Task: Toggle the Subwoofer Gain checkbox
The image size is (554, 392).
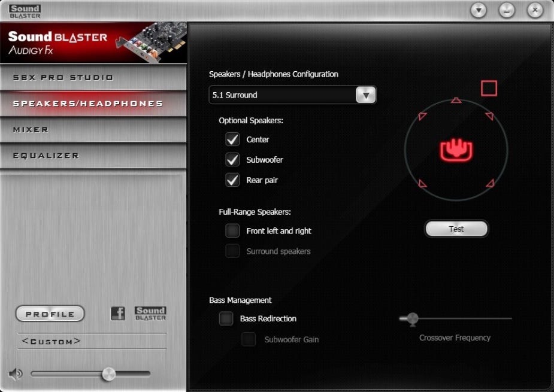Action: coord(249,339)
